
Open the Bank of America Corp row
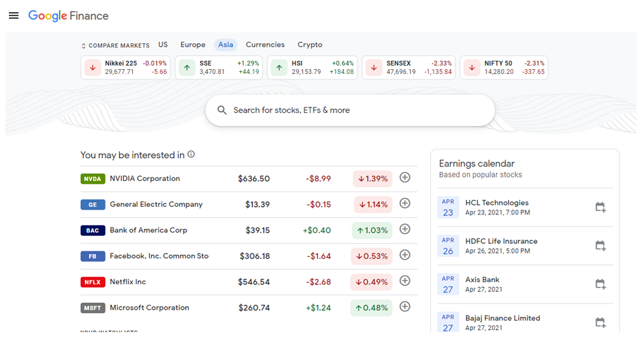click(x=249, y=230)
